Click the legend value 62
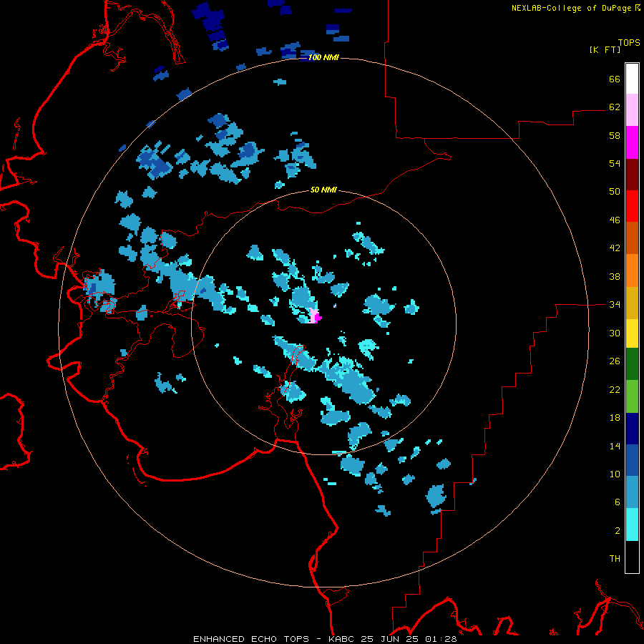Screen dimensions: 644x644 point(615,107)
